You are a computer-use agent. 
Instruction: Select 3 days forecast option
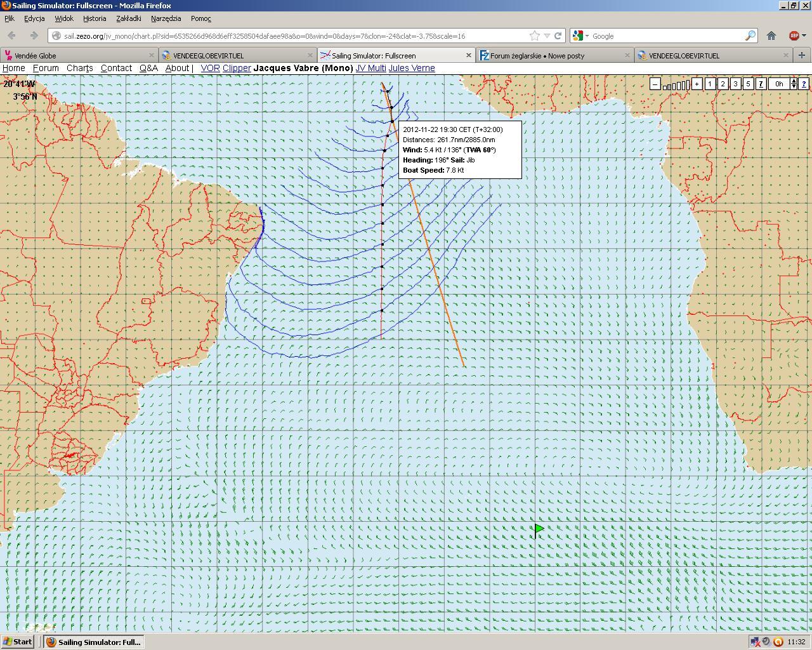[735, 84]
